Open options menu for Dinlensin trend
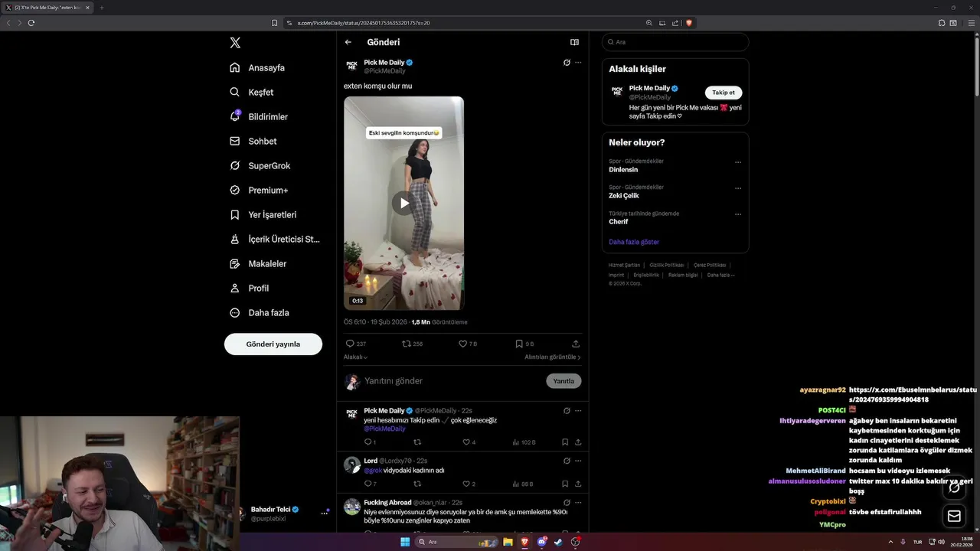 click(738, 162)
